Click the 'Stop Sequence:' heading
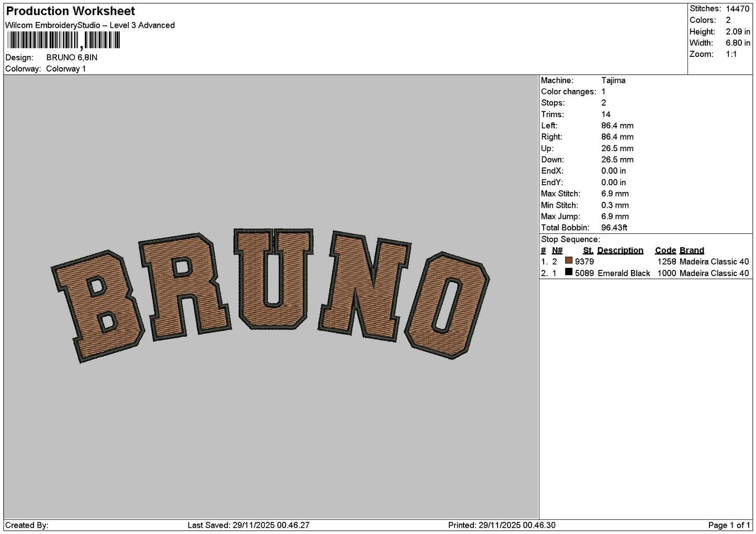Viewport: 756px width, 534px height. tap(570, 240)
